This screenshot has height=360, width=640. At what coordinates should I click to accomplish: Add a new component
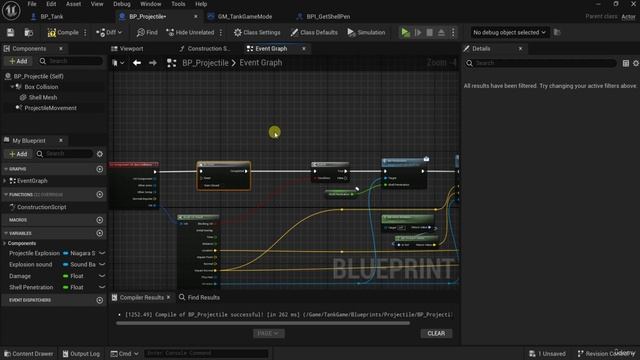[18, 61]
